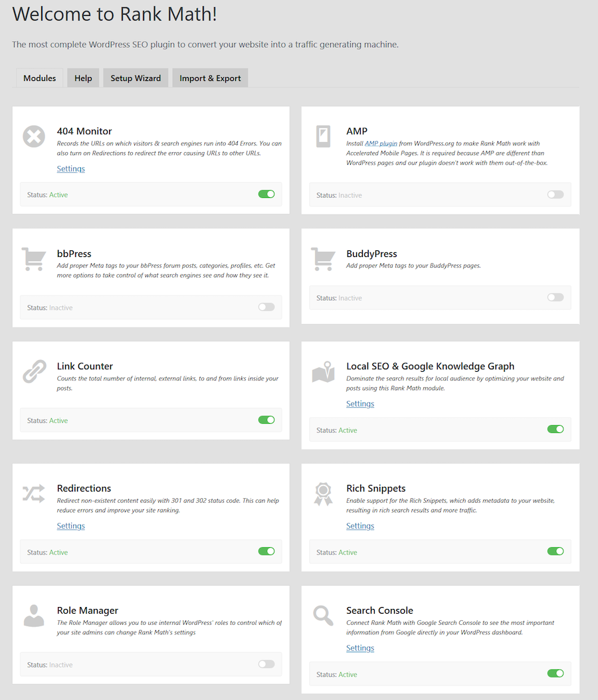Click the Search Console magnifier icon

323,616
